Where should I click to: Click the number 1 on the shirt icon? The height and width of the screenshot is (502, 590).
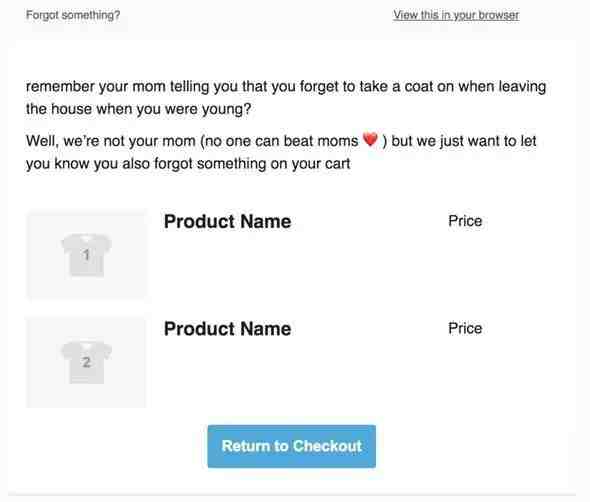87,255
